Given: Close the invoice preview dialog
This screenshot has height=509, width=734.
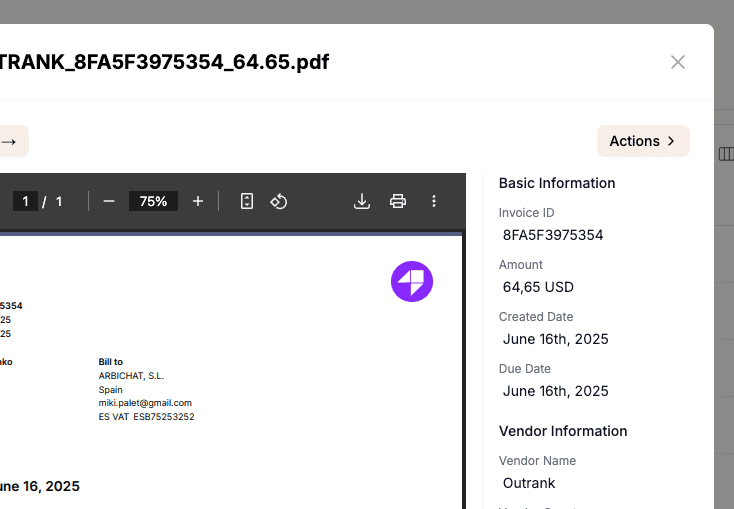Looking at the screenshot, I should [x=678, y=62].
